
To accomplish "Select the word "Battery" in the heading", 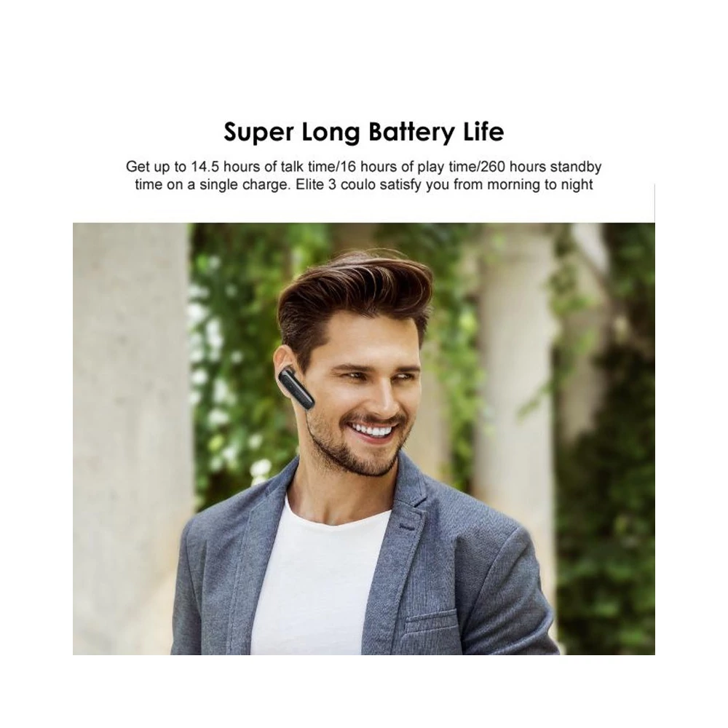I will click(412, 133).
